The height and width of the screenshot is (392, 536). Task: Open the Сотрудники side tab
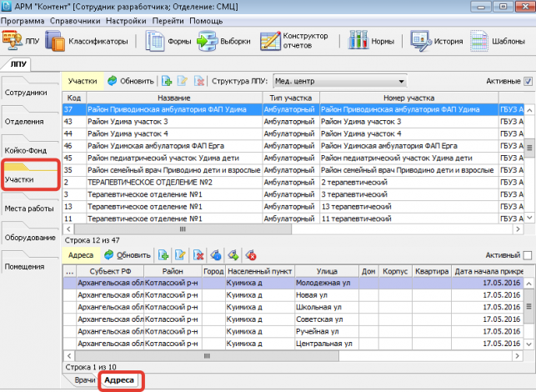coord(29,88)
